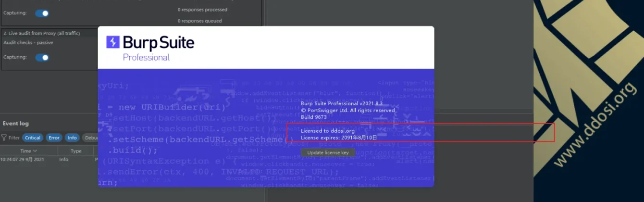Click the 0 responses queued text

tap(199, 21)
